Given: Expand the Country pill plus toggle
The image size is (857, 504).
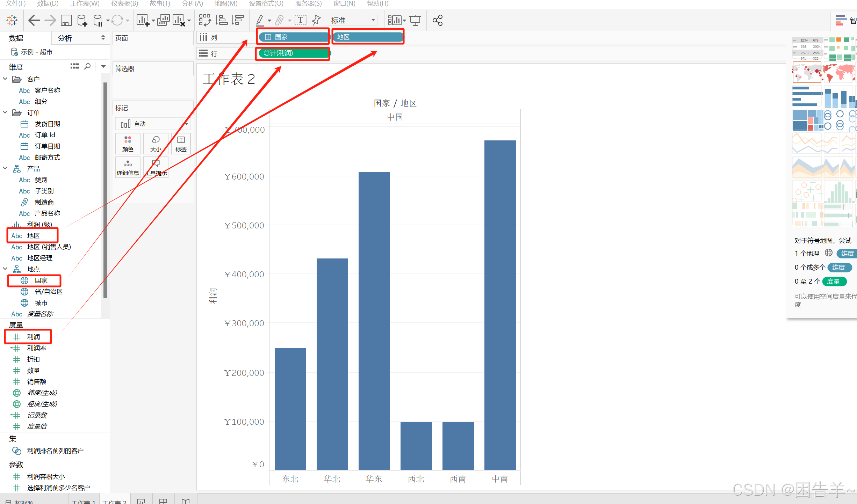Looking at the screenshot, I should pyautogui.click(x=268, y=37).
